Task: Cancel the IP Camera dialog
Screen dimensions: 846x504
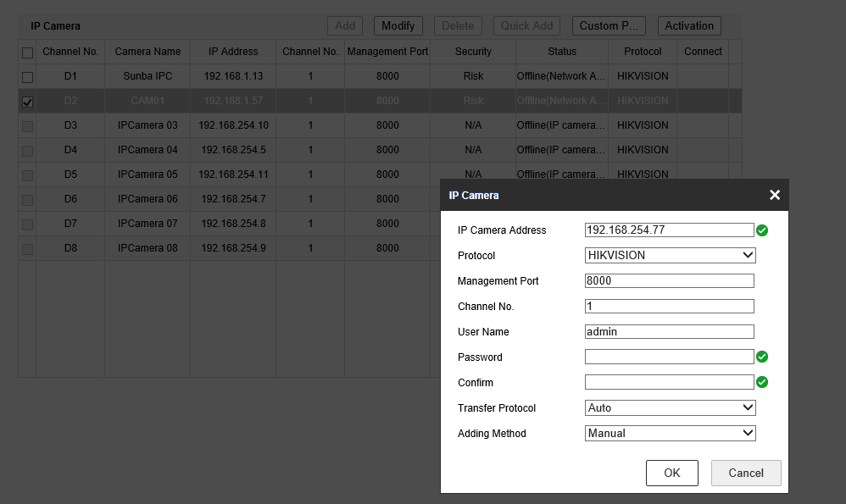Action: 745,473
